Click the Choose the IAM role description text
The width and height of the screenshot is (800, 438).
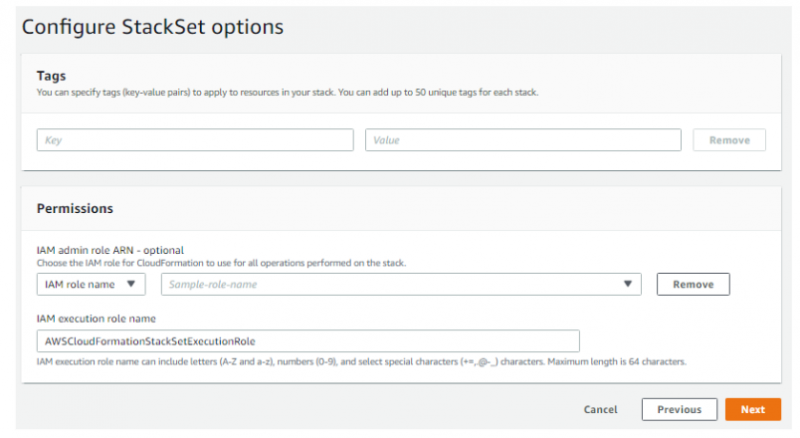[220, 263]
